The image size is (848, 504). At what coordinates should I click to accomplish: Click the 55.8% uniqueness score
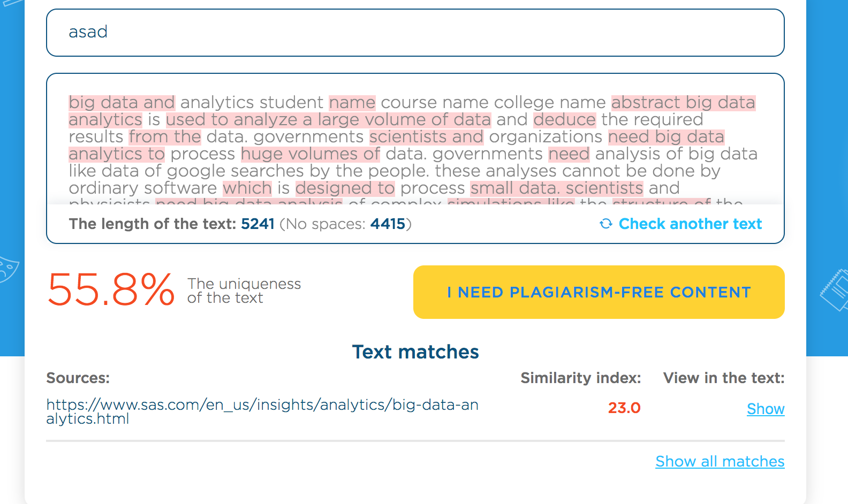click(111, 289)
